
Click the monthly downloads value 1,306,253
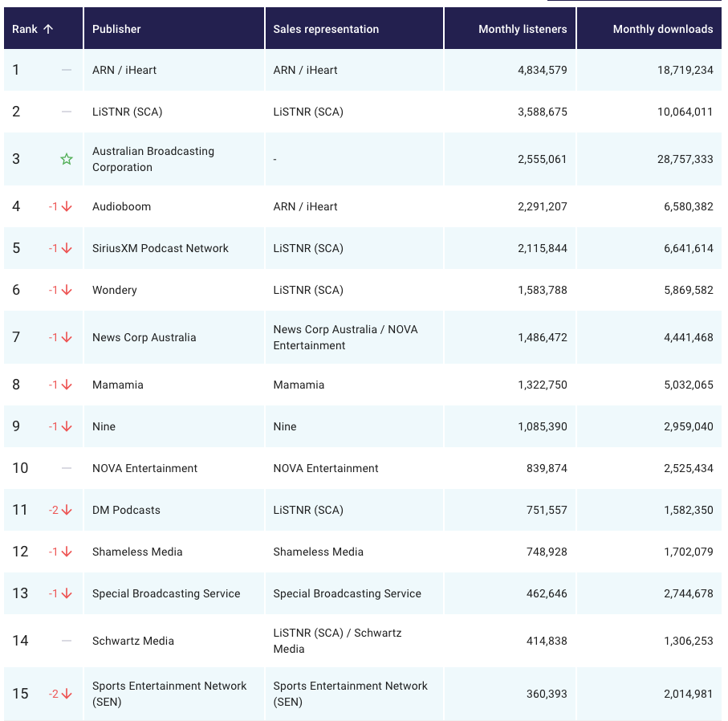689,642
